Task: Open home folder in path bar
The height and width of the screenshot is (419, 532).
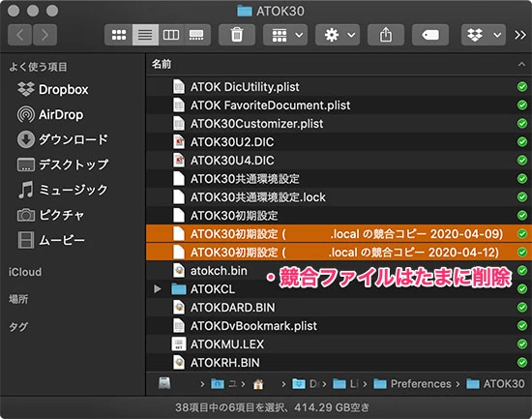Action: 258,384
